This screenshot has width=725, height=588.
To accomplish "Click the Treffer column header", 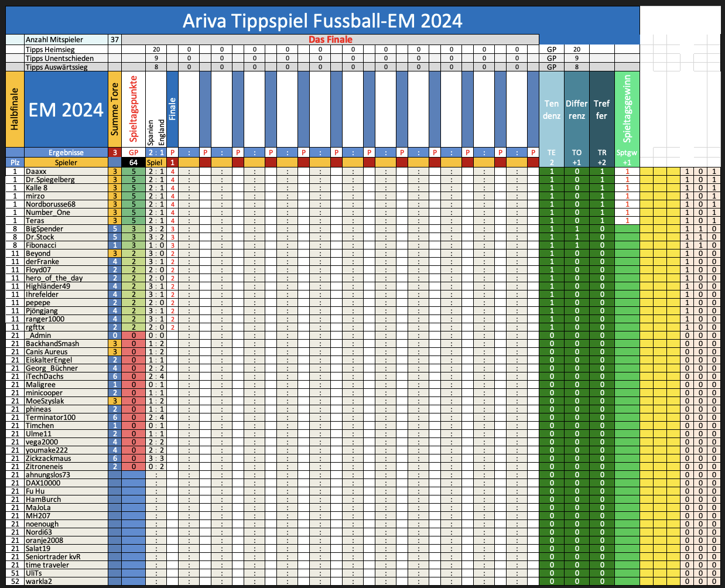I will click(601, 110).
